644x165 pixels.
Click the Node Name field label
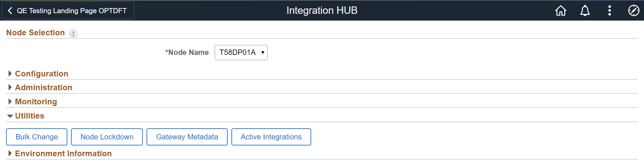click(187, 53)
